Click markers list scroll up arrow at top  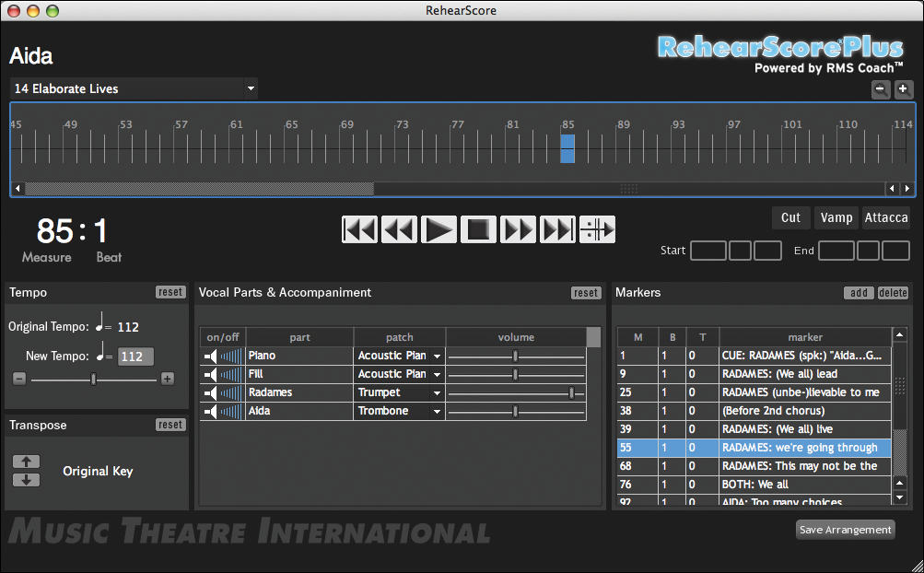[x=900, y=334]
